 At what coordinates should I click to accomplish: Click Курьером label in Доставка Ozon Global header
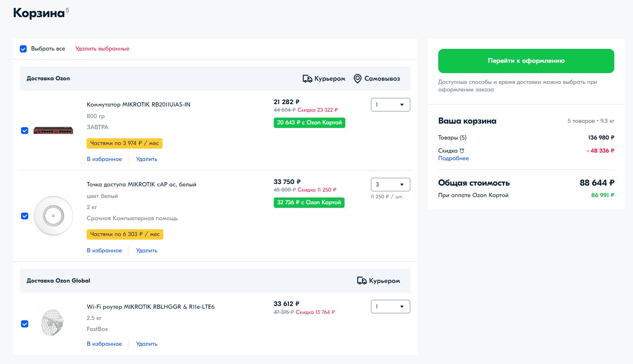pos(384,281)
